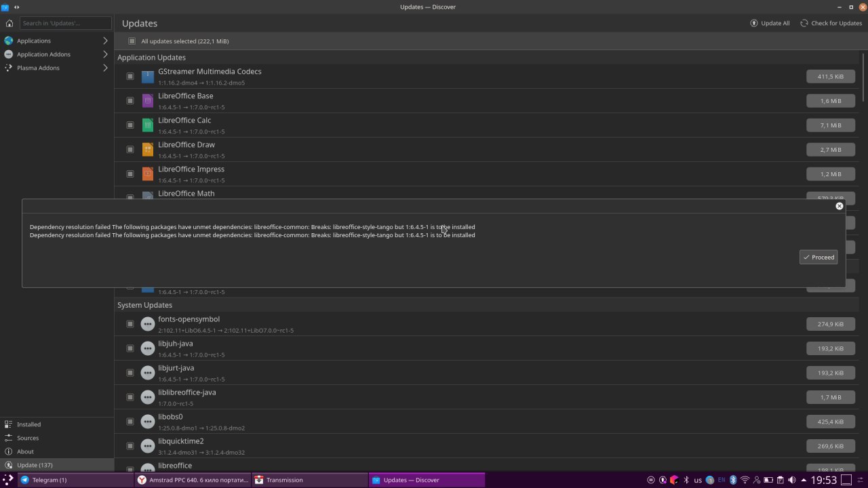Click the 'us' keyboard layout indicator
Image resolution: width=868 pixels, height=488 pixels.
click(698, 480)
